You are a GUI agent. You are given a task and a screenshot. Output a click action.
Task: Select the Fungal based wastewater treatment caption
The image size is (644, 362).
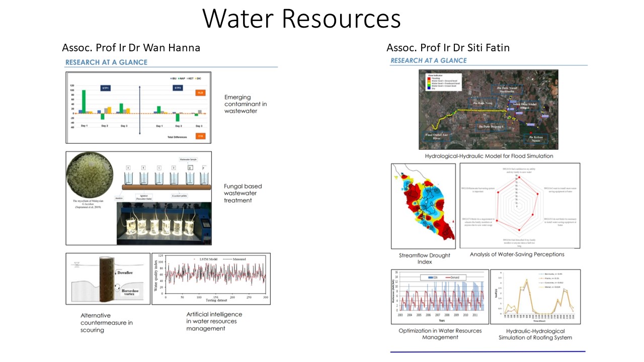[x=243, y=193]
